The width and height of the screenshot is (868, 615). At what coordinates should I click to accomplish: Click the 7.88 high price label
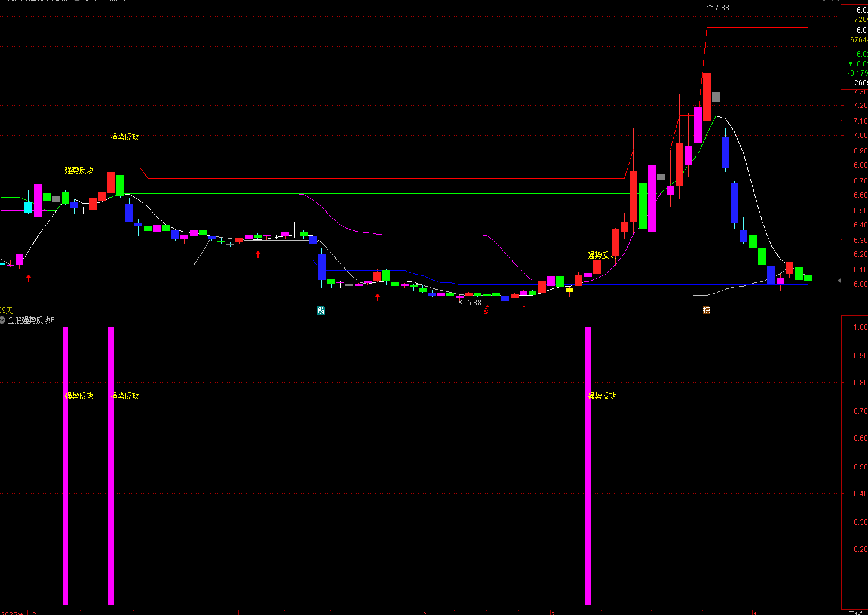click(x=722, y=8)
